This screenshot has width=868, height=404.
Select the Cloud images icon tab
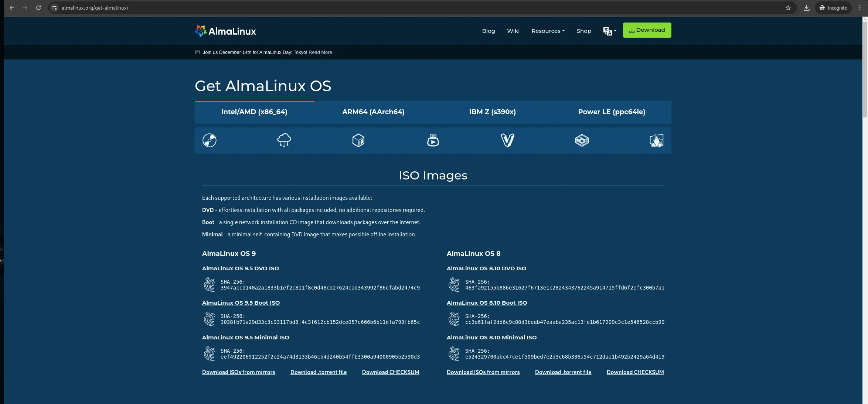284,140
